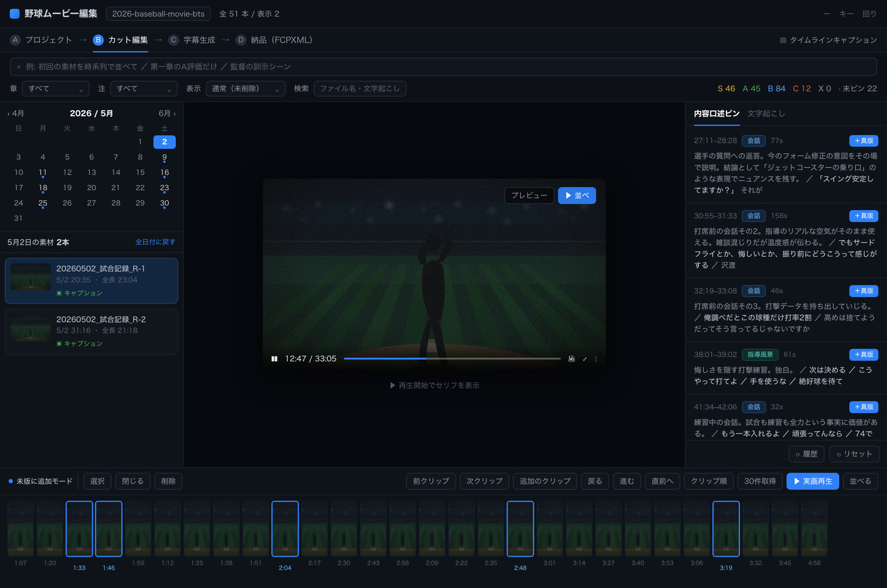Open the video more-options dots menu

point(595,359)
